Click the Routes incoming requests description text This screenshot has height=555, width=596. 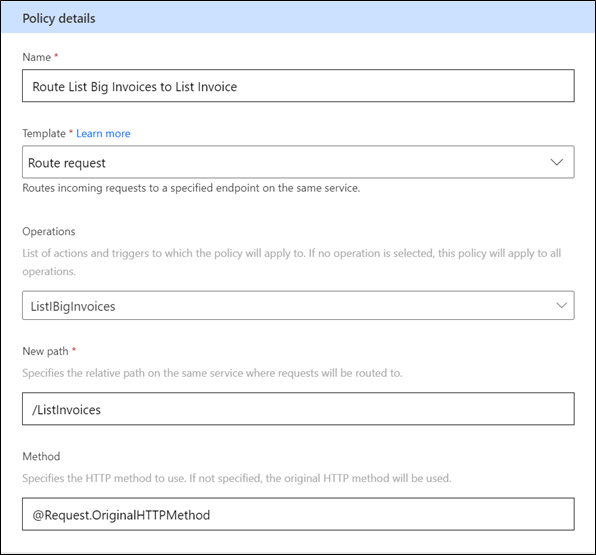click(x=191, y=188)
